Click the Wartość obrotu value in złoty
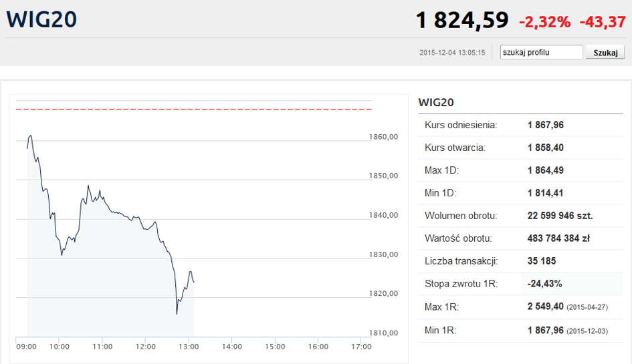Viewport: 632px width, 364px height. pyautogui.click(x=559, y=238)
